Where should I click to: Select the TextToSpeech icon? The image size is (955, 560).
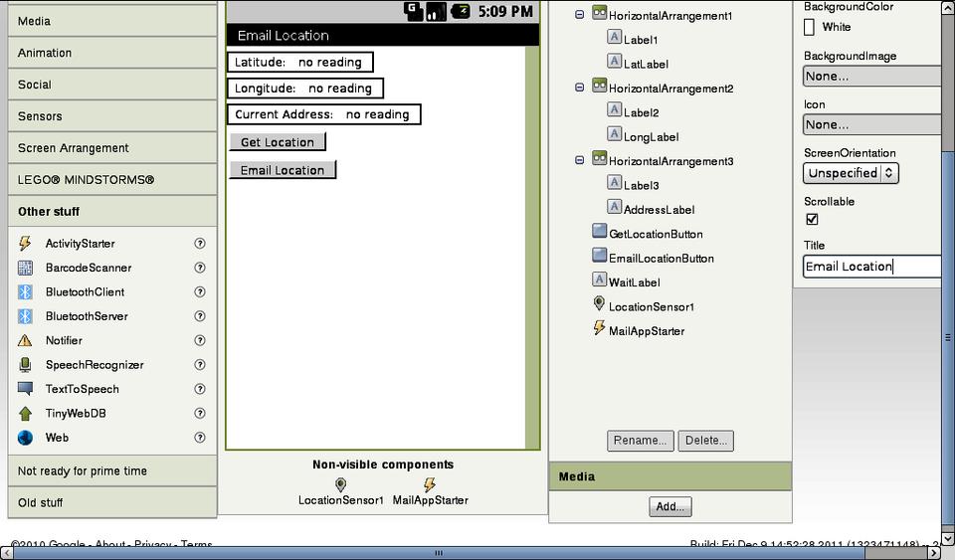click(25, 389)
